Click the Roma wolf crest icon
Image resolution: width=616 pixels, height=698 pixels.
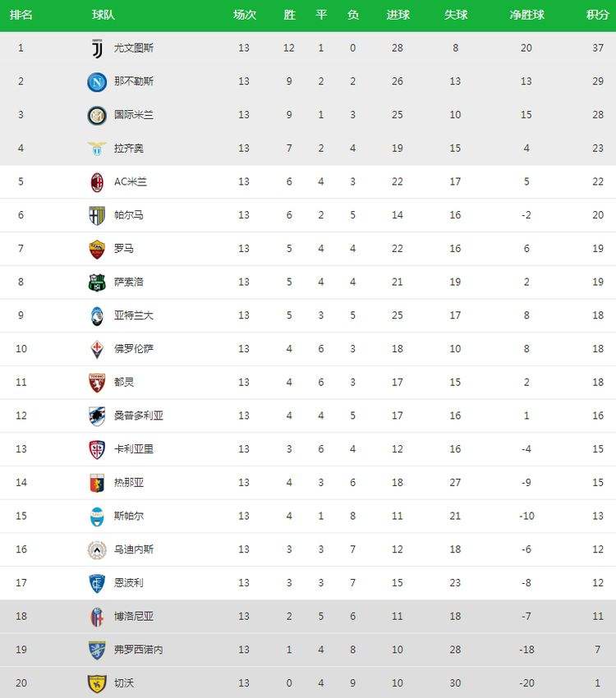97,249
